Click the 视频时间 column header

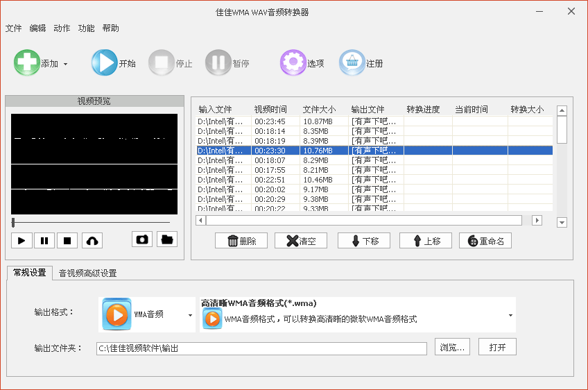[270, 110]
